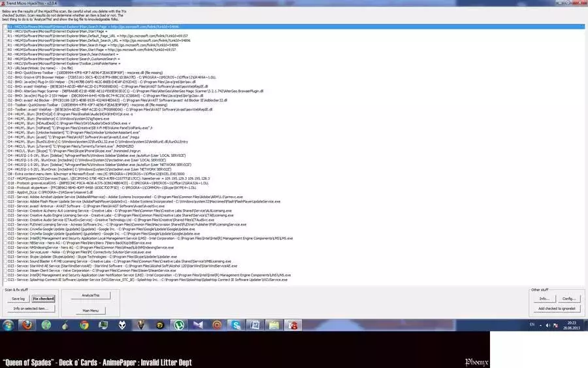Open the Windows Start menu orb

[8, 325]
